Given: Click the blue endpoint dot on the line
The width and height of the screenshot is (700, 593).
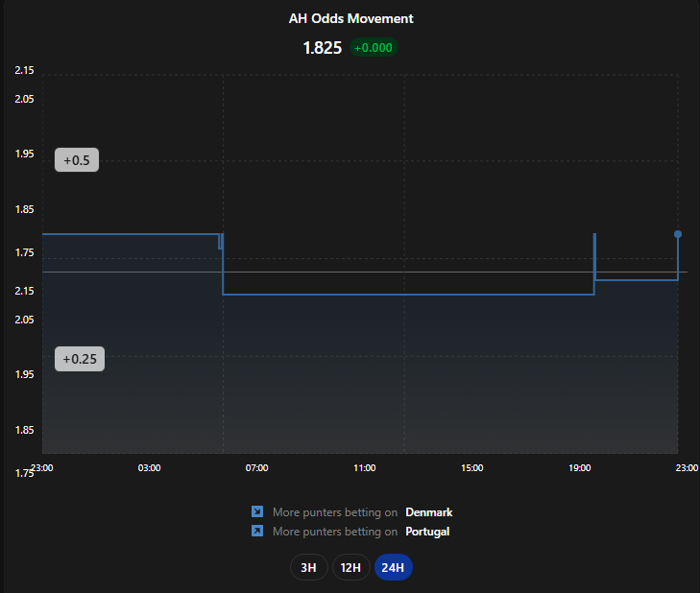Looking at the screenshot, I should (x=678, y=234).
